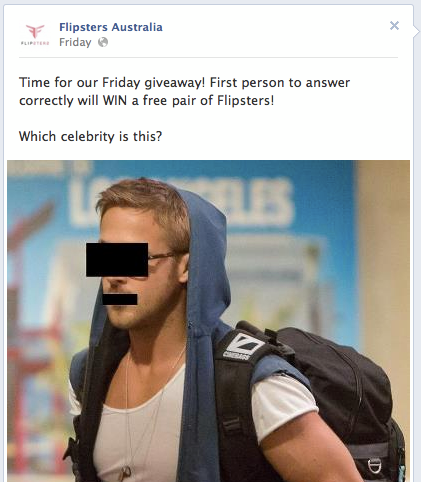Click the tiny FLIPSTERS wordmark under logo

(35, 43)
